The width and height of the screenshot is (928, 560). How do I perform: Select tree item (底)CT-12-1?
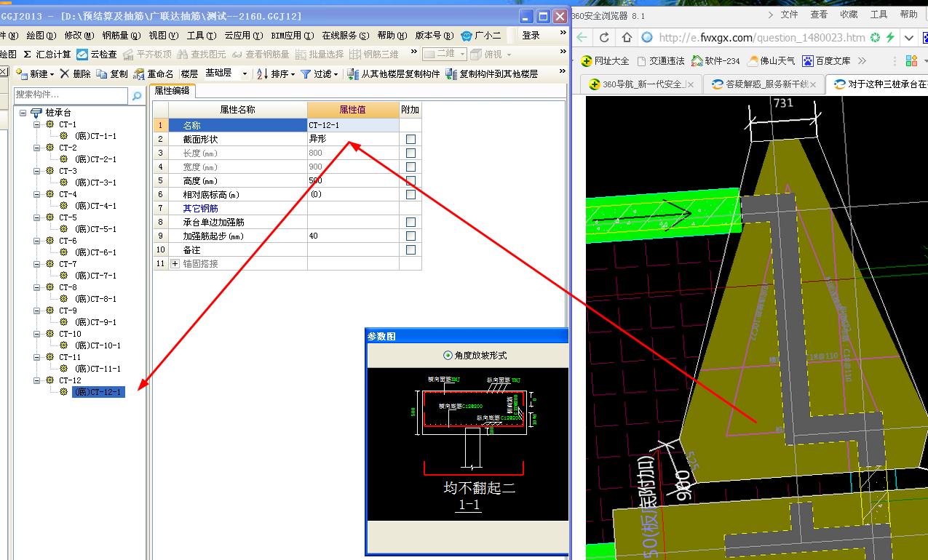(98, 392)
